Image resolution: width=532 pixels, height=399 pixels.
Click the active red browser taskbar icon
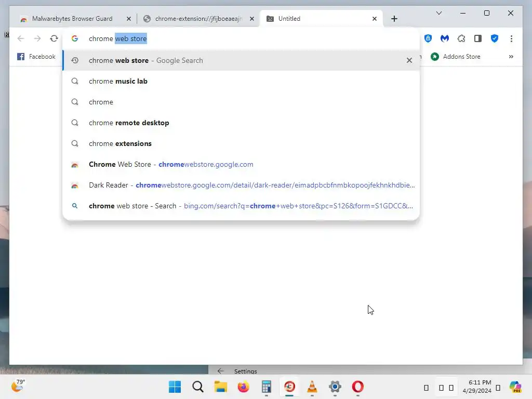[289, 387]
